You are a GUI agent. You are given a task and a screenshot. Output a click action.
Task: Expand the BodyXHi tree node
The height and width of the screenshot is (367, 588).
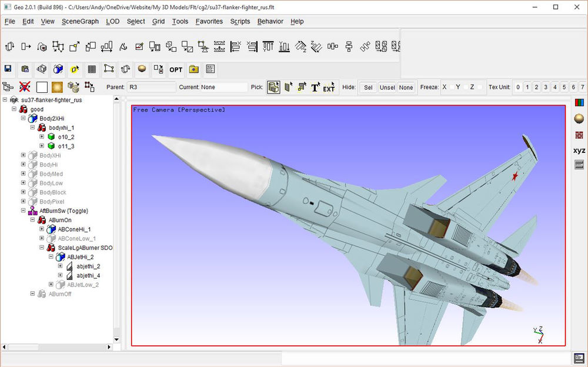tap(23, 155)
